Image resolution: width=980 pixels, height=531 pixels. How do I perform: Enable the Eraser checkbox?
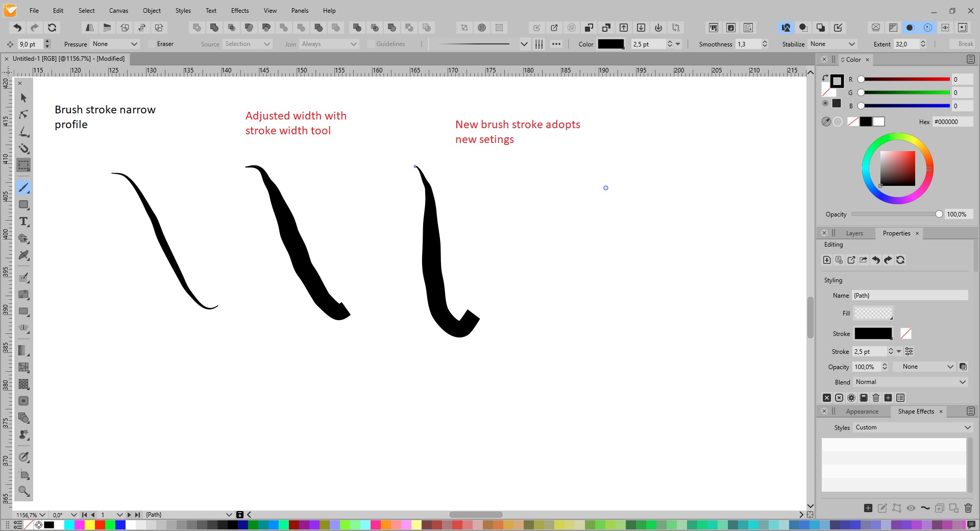(152, 44)
